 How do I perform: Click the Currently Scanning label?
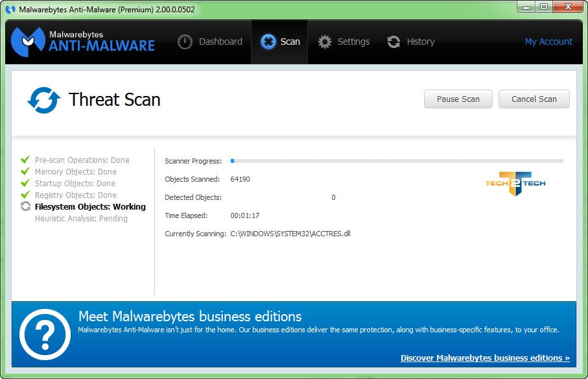195,234
